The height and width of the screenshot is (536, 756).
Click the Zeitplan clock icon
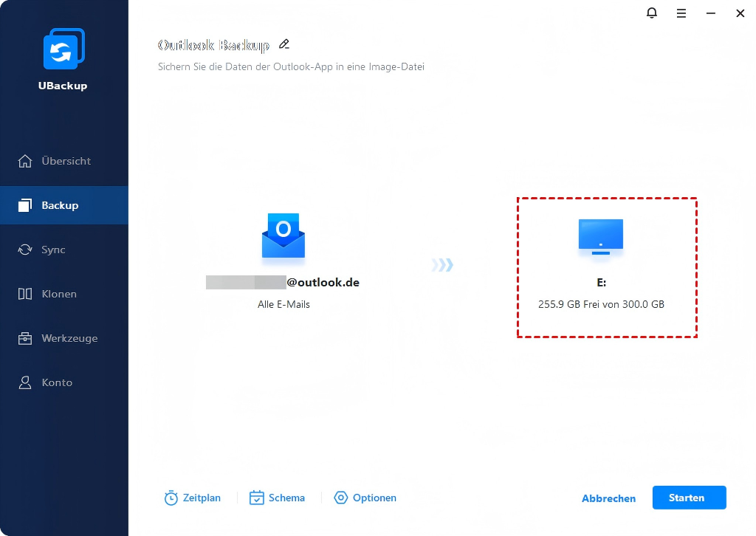pyautogui.click(x=171, y=498)
